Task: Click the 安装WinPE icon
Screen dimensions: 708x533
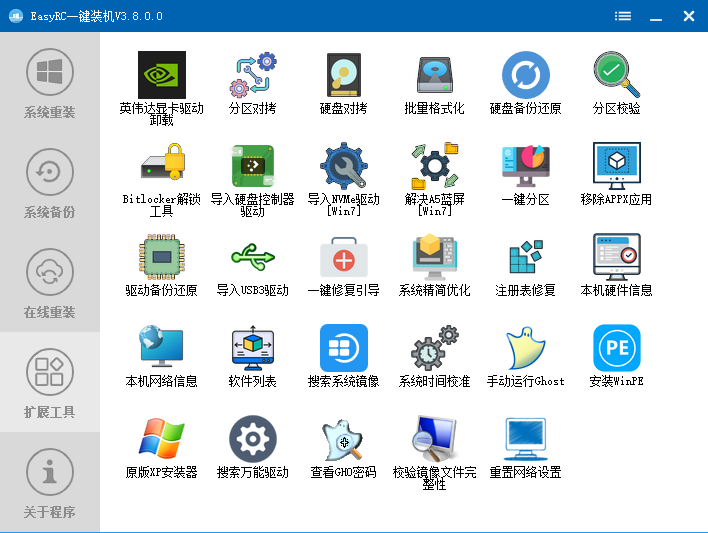Action: 616,356
